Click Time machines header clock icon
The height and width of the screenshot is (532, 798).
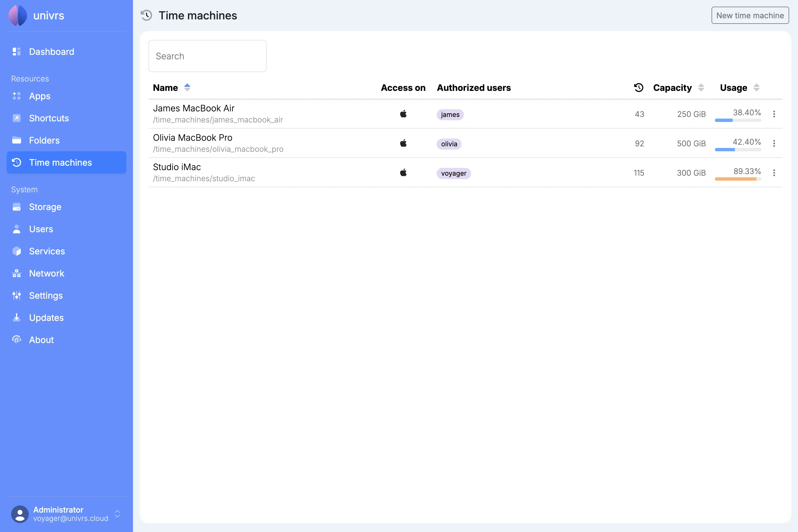pos(147,15)
